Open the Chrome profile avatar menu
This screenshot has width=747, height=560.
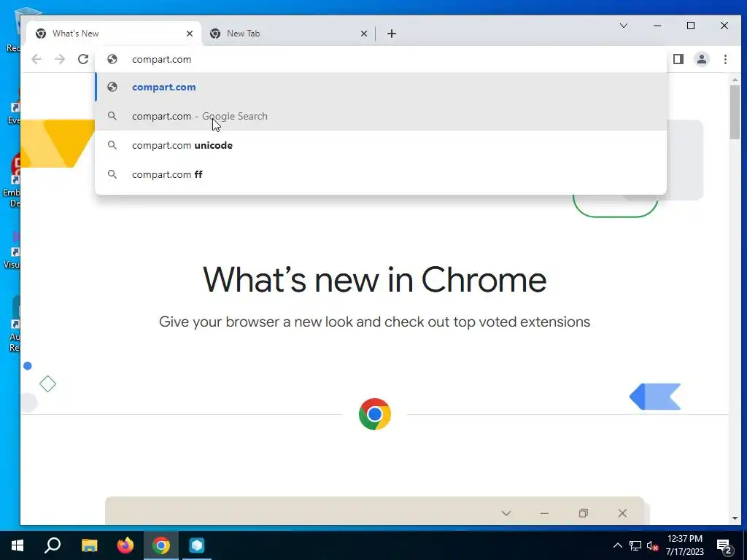(x=702, y=59)
